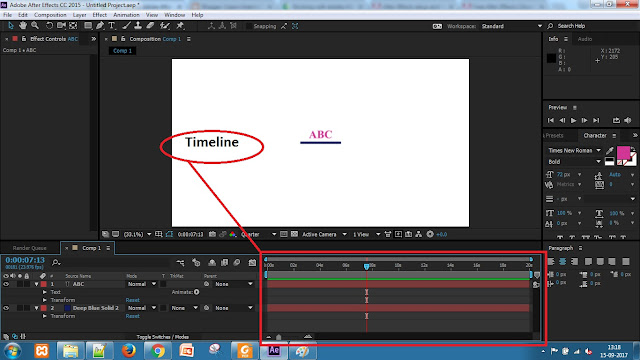Select the Unified Camera tool
This screenshot has height=360, width=640.
(x=61, y=26)
